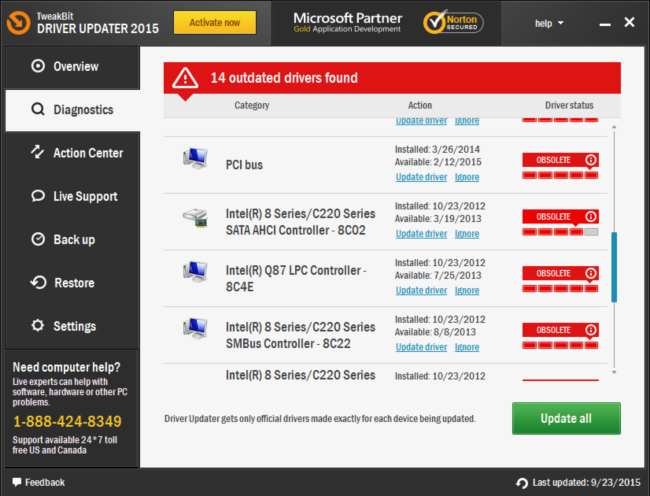The image size is (650, 496).
Task: Select the Diagnostics tab
Action: [73, 110]
